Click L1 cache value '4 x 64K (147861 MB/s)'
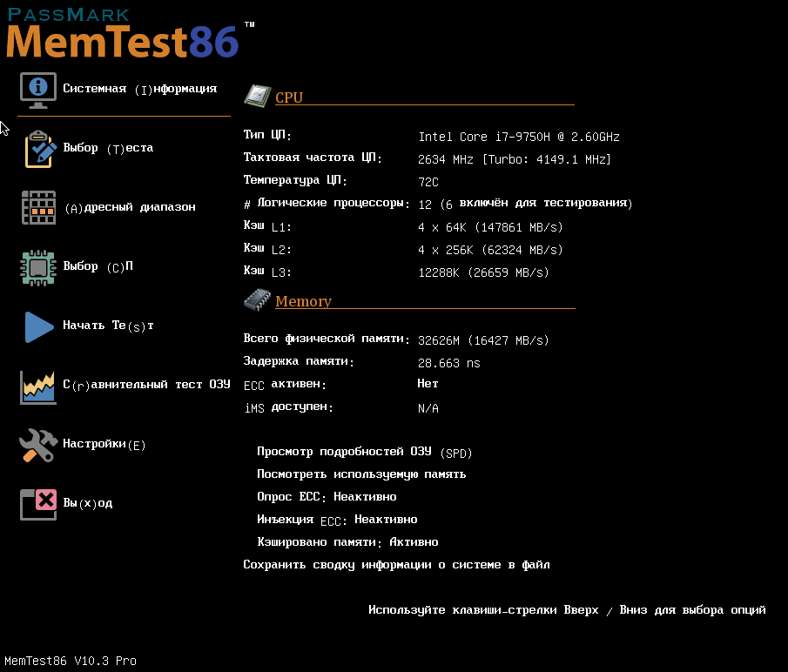The width and height of the screenshot is (788, 672). [x=490, y=227]
